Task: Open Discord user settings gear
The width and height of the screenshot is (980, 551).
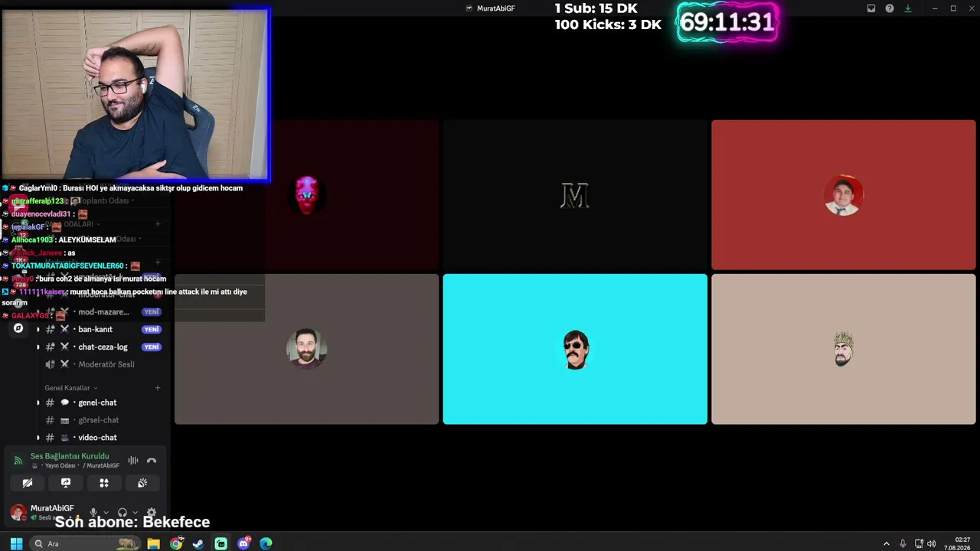Action: [x=152, y=513]
